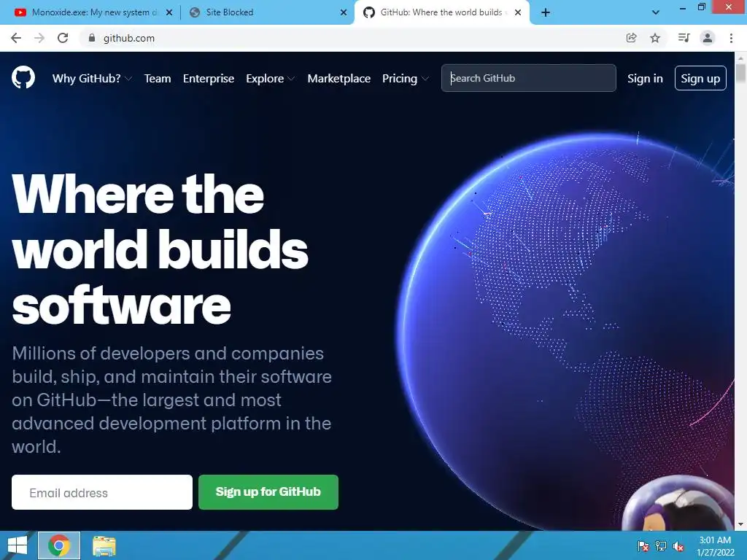747x560 pixels.
Task: Open File Explorer from the taskbar
Action: tap(104, 545)
